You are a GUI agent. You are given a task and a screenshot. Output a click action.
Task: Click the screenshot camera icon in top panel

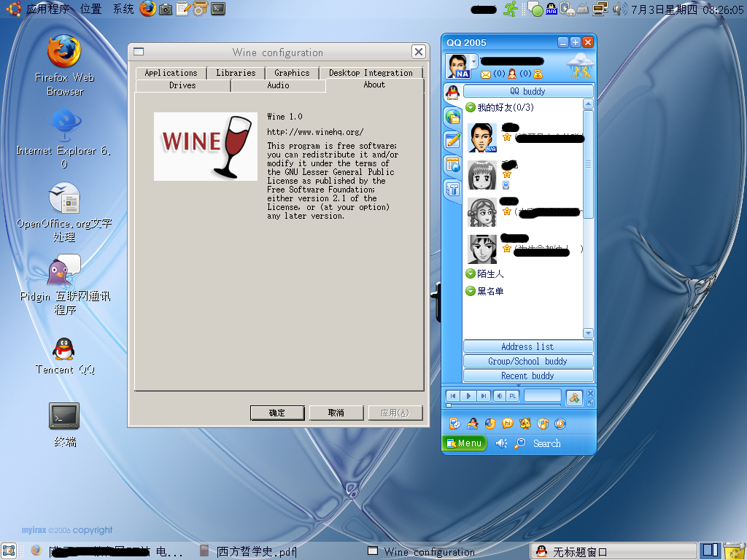(x=166, y=9)
